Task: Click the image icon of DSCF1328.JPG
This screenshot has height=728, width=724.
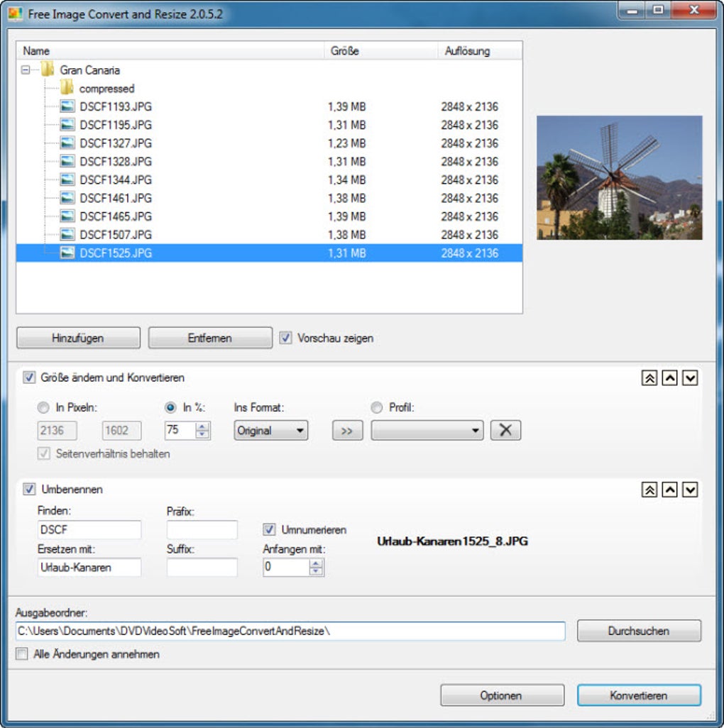Action: (x=67, y=162)
